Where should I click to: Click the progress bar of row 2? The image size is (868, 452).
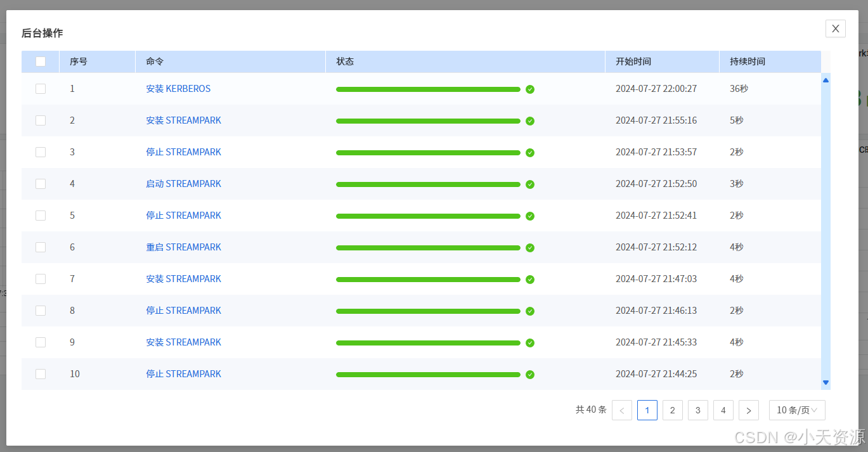428,121
